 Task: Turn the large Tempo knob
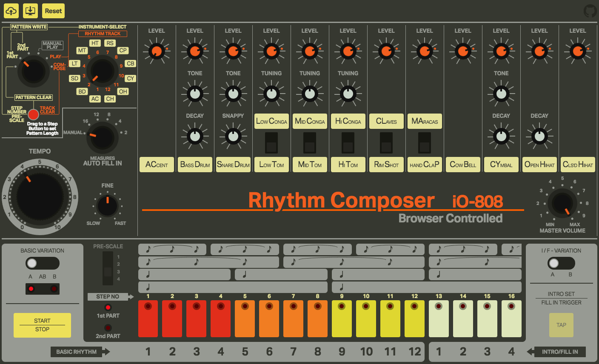40,197
